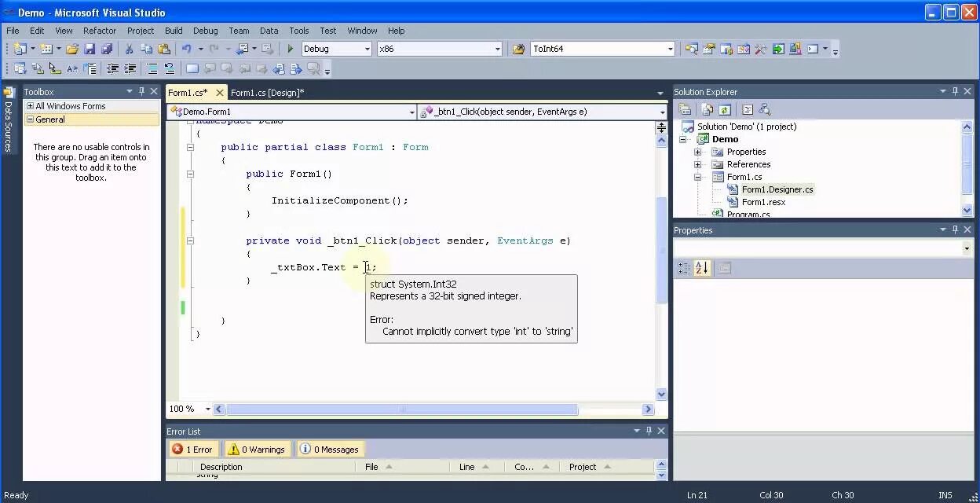Expand All Windows Forms toolbox group
Viewport: 980px width, 503px height.
pos(30,106)
